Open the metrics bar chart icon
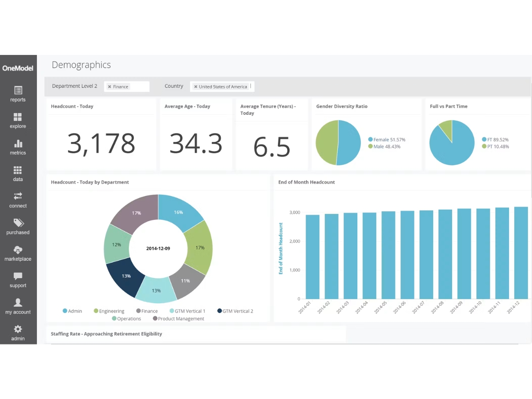This screenshot has height=399, width=532. coord(18,144)
